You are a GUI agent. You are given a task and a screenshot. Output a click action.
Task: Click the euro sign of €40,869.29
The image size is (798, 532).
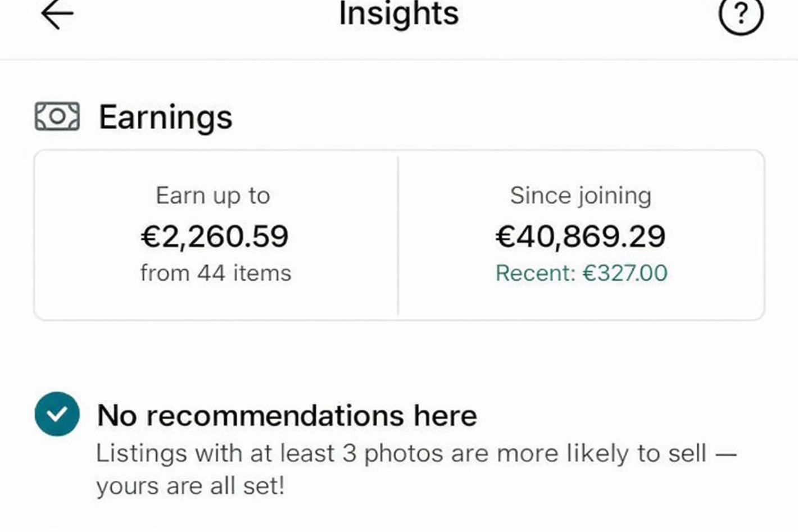pyautogui.click(x=505, y=237)
